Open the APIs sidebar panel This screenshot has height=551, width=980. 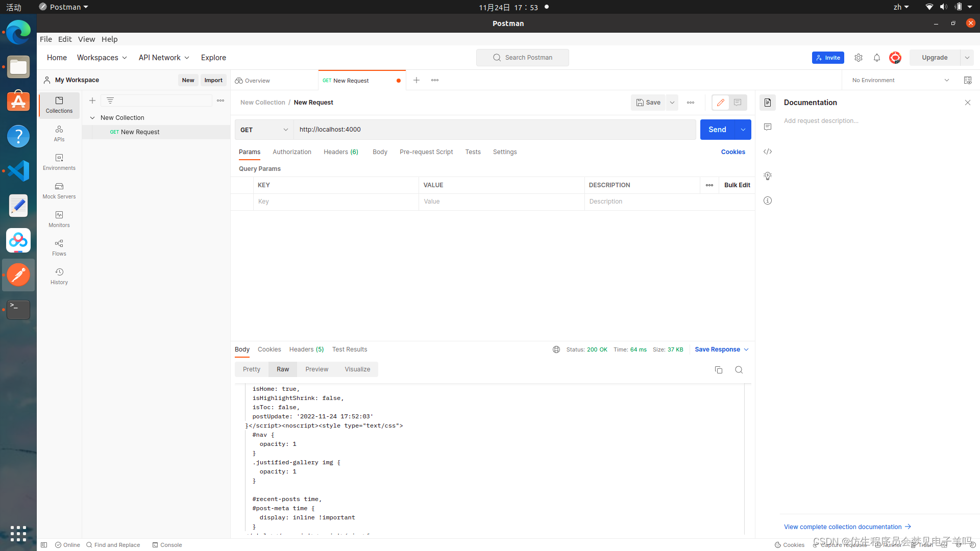[x=59, y=134]
